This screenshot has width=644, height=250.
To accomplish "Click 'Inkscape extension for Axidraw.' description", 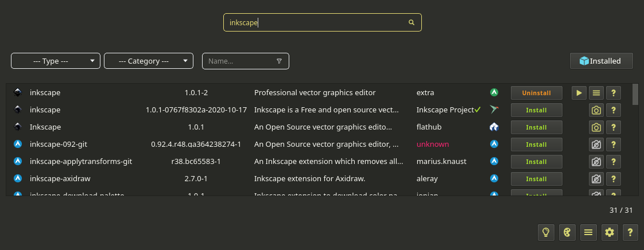I will (310, 179).
